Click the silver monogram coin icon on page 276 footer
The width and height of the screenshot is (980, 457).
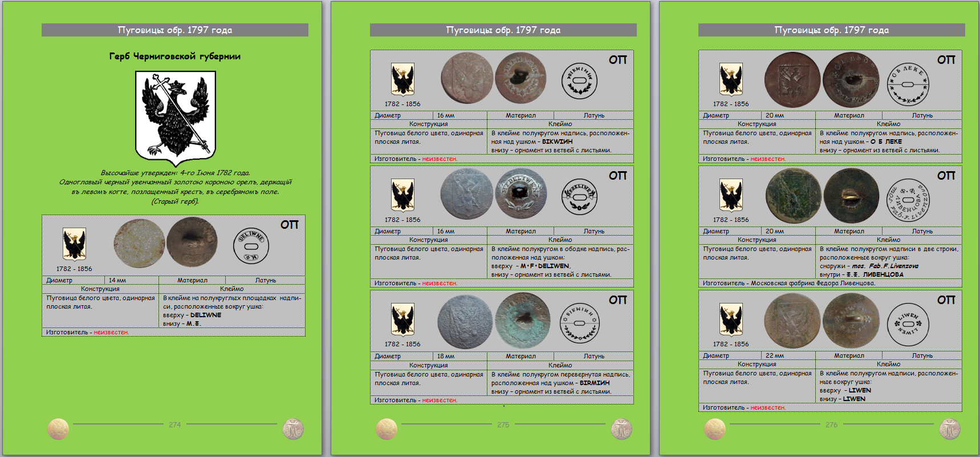pos(949,429)
